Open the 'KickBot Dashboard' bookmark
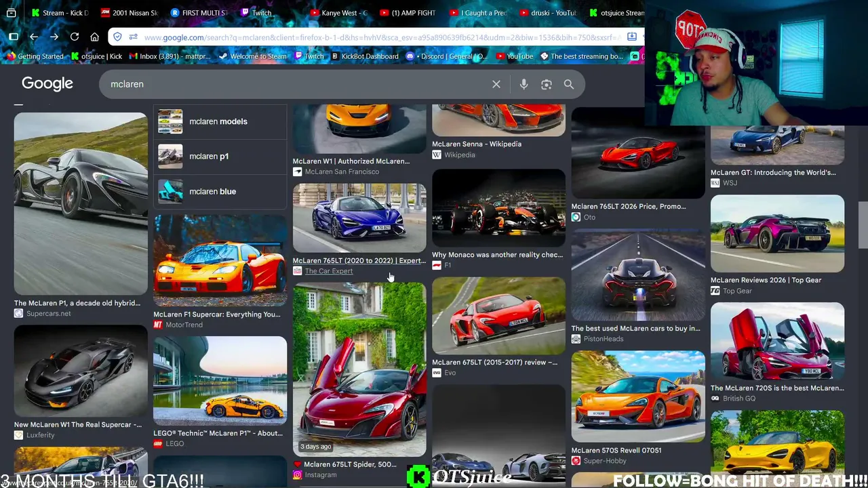 click(364, 56)
